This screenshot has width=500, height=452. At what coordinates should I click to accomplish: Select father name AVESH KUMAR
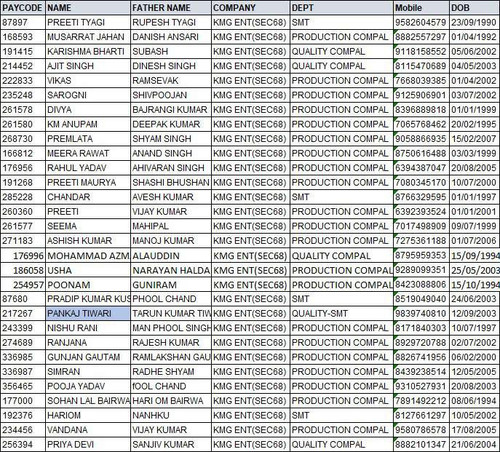171,197
